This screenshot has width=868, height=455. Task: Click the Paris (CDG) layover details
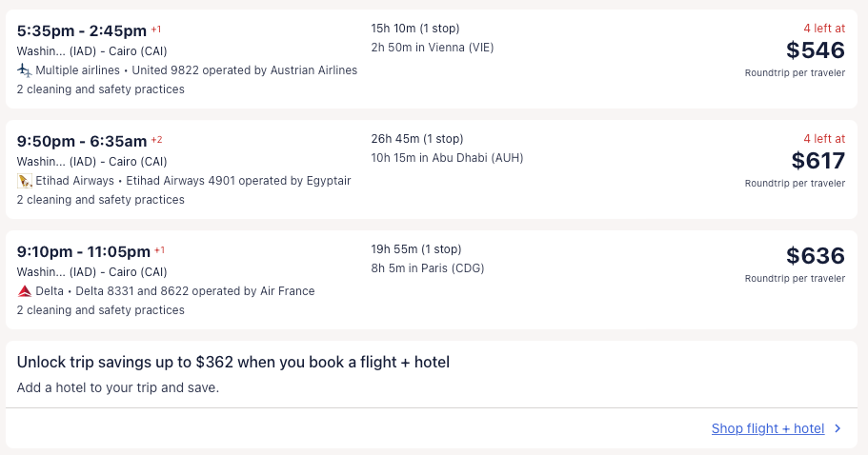click(x=428, y=268)
